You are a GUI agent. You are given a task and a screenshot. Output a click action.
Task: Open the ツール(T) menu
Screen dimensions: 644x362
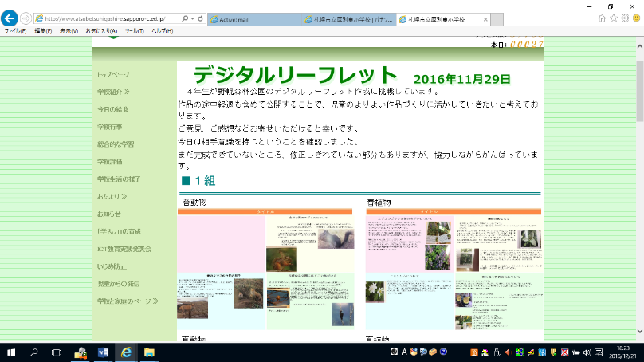pos(135,31)
